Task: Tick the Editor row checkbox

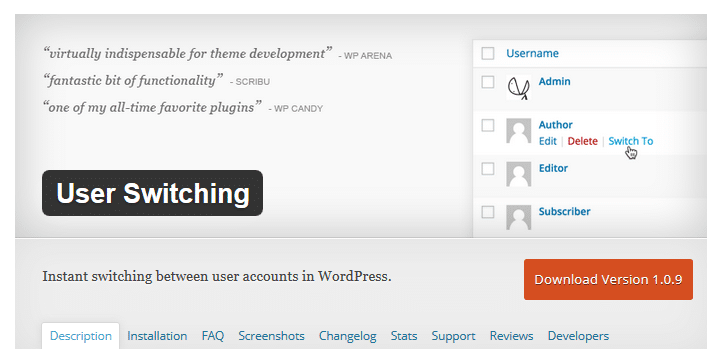Action: pyautogui.click(x=488, y=169)
